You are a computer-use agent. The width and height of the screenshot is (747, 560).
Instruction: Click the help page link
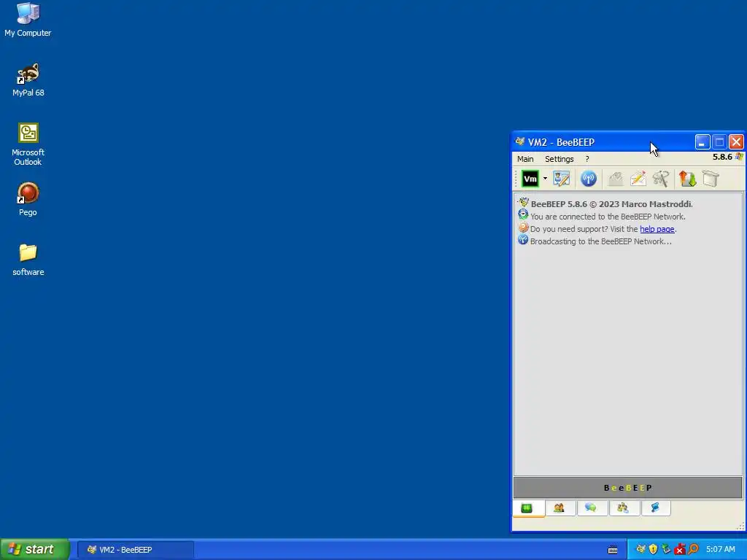coord(657,229)
